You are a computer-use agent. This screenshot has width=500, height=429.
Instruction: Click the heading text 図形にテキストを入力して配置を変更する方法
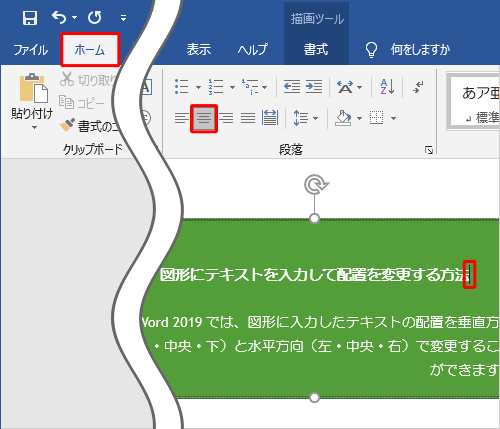click(x=315, y=275)
